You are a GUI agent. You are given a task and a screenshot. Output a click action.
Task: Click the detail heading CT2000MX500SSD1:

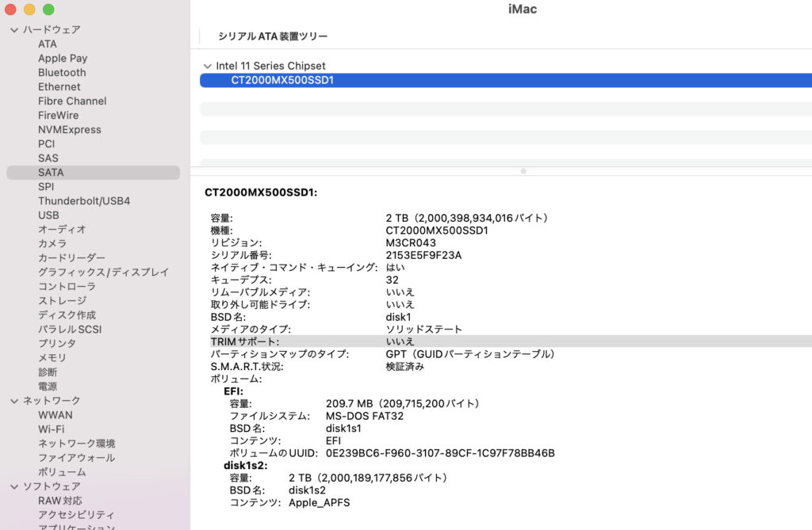[261, 193]
